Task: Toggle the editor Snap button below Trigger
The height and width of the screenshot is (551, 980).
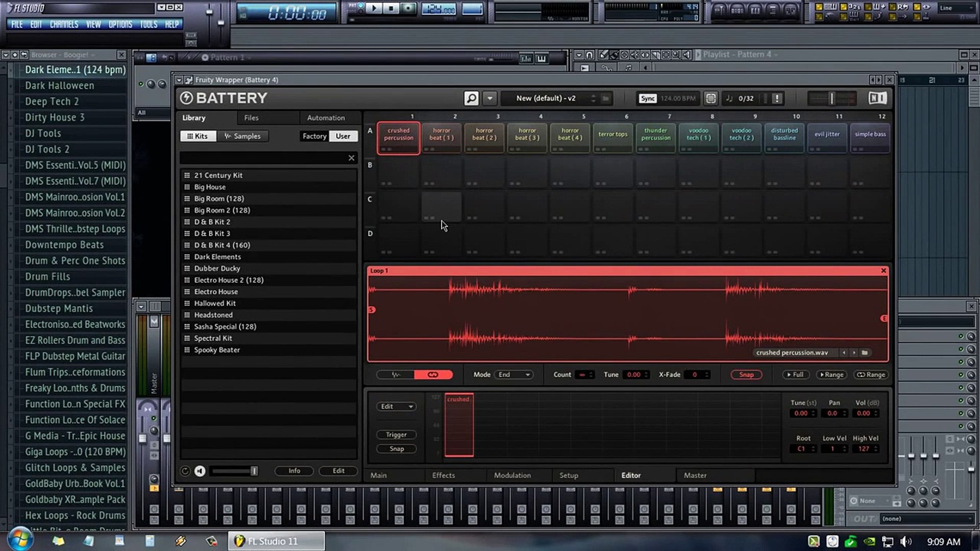Action: (x=396, y=449)
